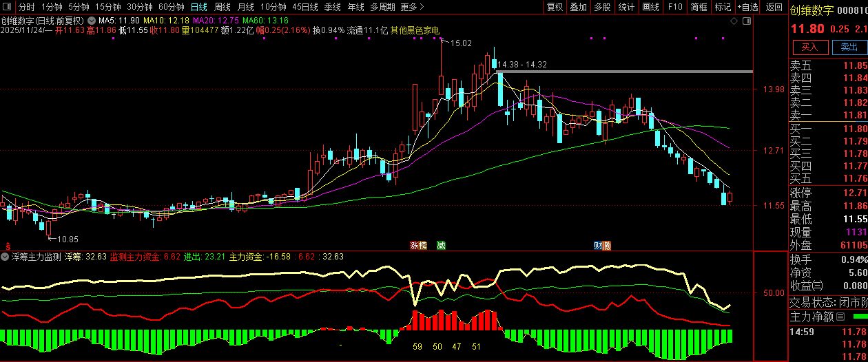Image resolution: width=868 pixels, height=362 pixels.
Task: Click the 外盘 value in quote panel
Action: click(x=854, y=246)
